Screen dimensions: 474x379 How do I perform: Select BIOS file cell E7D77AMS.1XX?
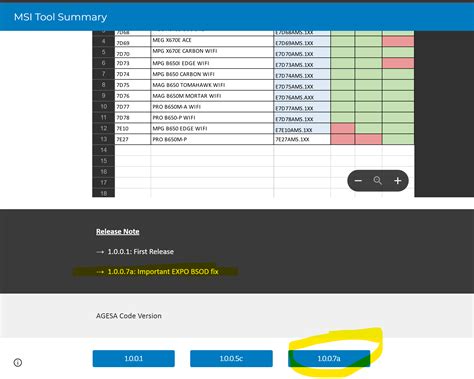coord(302,107)
